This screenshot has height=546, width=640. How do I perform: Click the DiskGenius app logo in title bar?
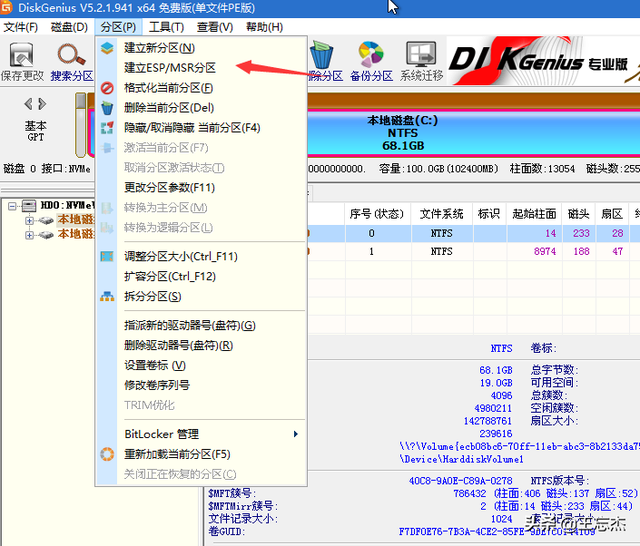tap(6, 7)
